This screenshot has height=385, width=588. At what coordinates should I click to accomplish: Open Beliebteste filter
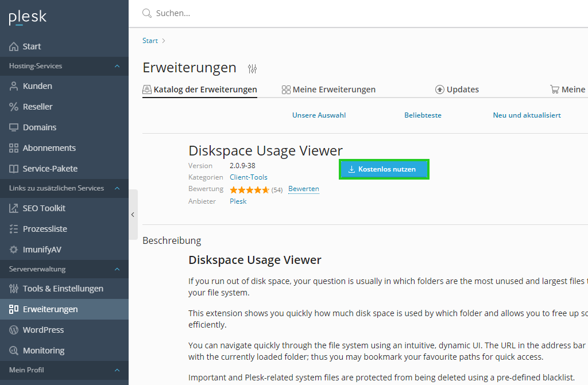(x=423, y=115)
